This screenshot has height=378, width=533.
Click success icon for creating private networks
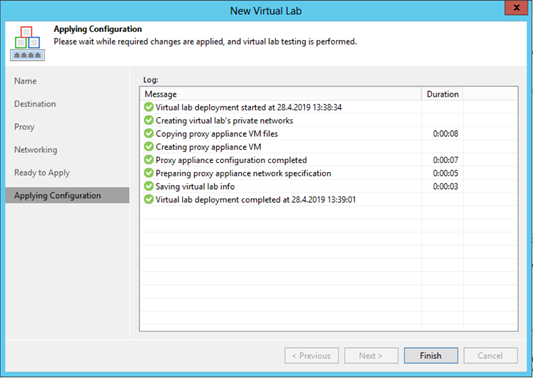pos(149,120)
